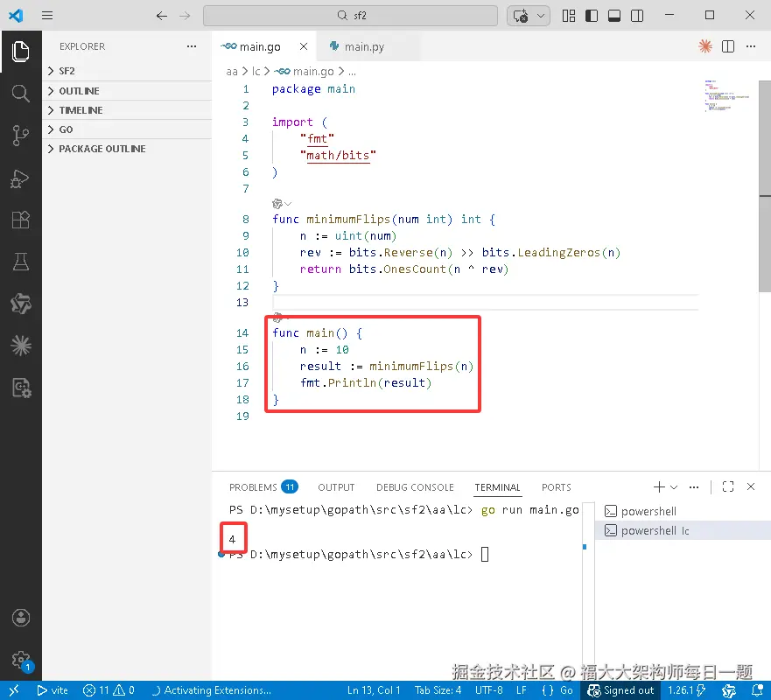Open the Search view in activity bar
Image resolution: width=771 pixels, height=700 pixels.
click(20, 94)
